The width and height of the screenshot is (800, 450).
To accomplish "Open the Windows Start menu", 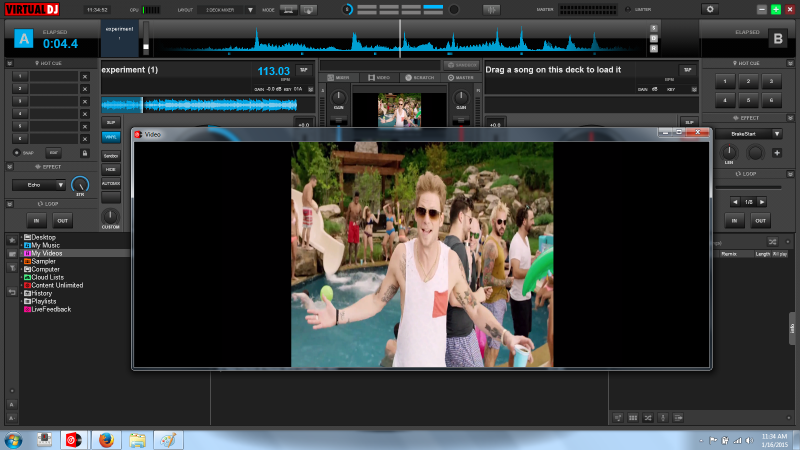I will [x=14, y=439].
